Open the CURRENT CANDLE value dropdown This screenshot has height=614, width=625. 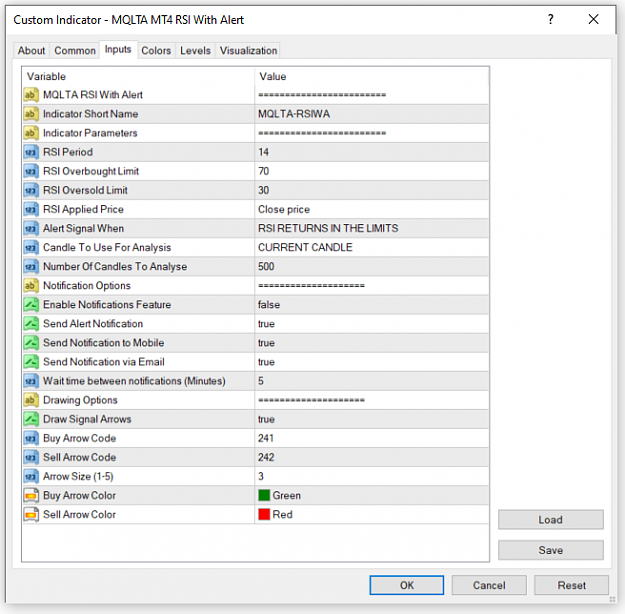[371, 248]
